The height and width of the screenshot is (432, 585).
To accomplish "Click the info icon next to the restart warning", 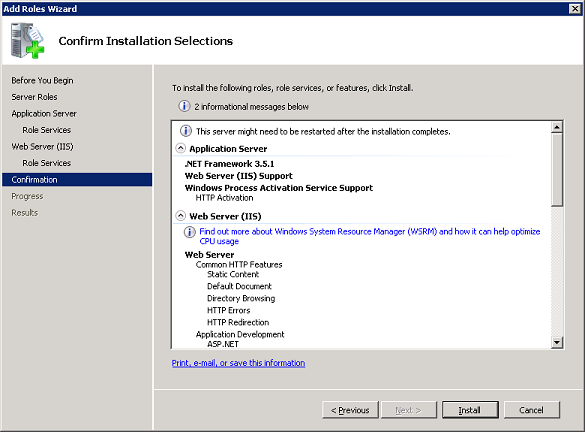I will [186, 131].
